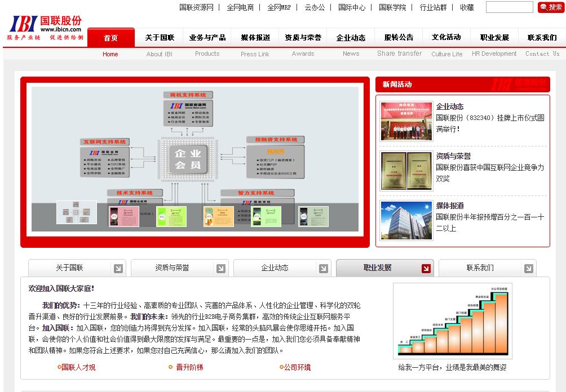Click the Culture Life sub-navigation link
Viewport: 566px width, 392px height.
(447, 54)
